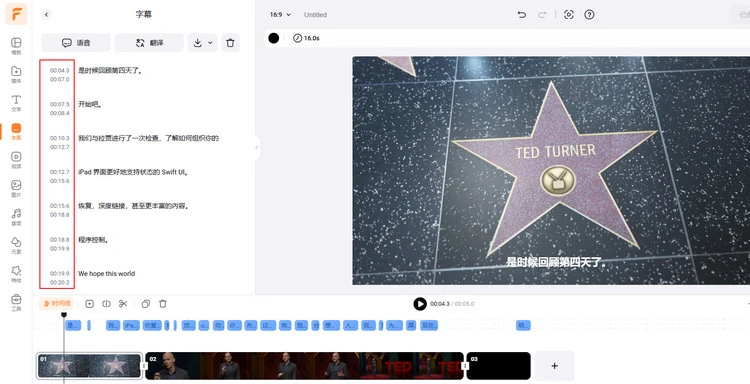
Task: Open the 特效 effects panel
Action: tap(16, 274)
